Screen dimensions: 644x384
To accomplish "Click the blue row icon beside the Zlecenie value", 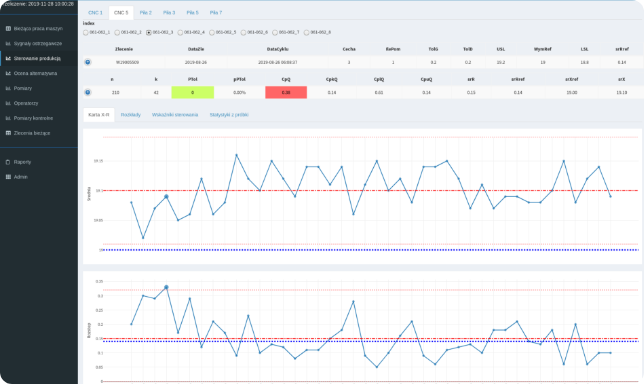I will pos(87,62).
